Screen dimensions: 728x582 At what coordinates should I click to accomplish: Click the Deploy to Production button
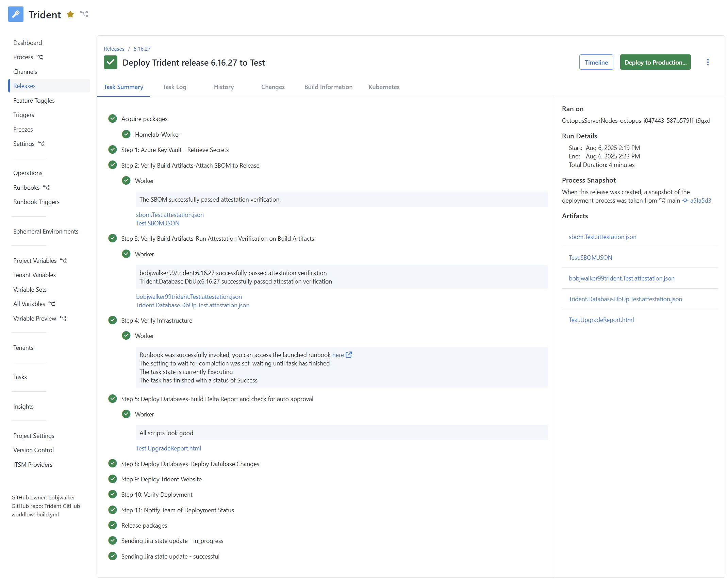coord(655,62)
